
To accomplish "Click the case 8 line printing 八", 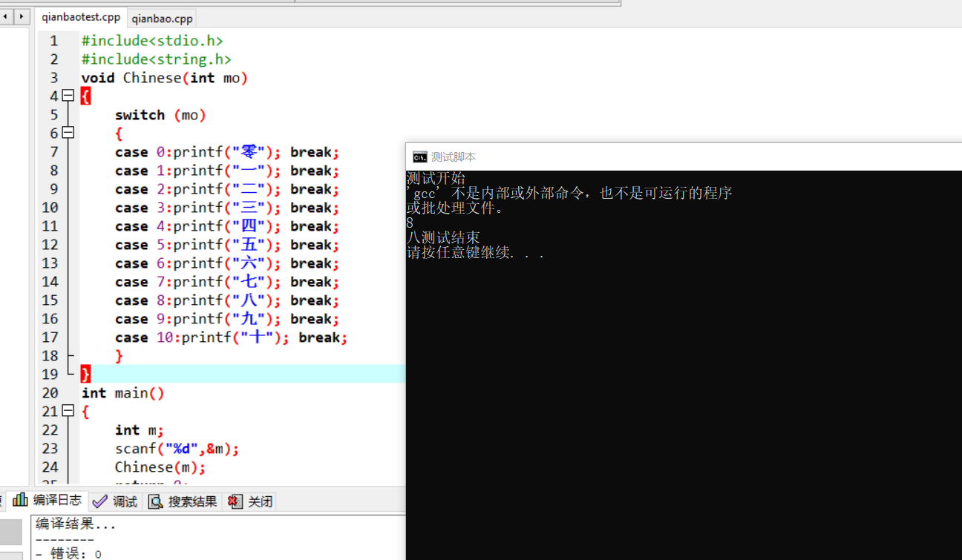I will (227, 300).
